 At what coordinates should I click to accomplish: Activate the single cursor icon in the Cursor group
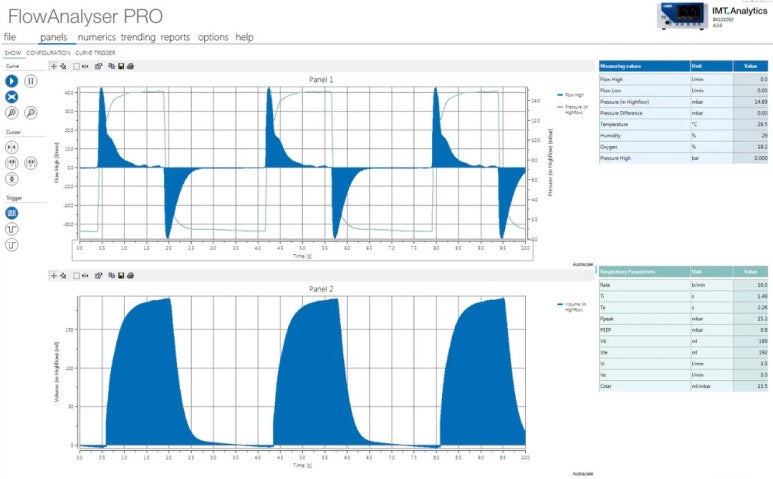[x=12, y=147]
